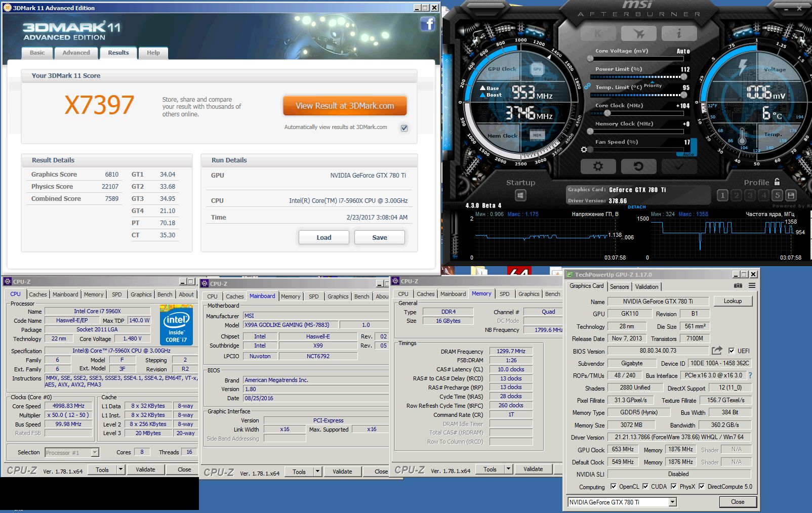Click the Kombustor K button in Afterburner
The height and width of the screenshot is (513, 812).
pos(598,34)
